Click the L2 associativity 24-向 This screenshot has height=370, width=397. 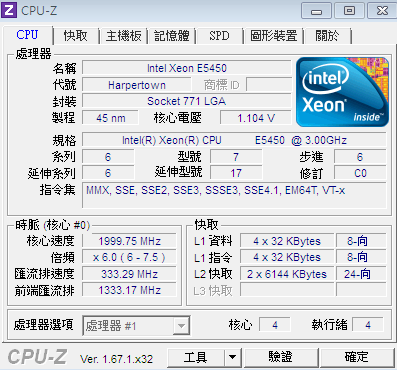[361, 274]
